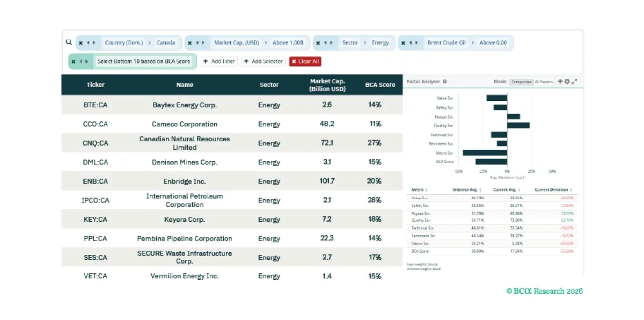Click the 101.7 market cap value for Enbridge
Image resolution: width=644 pixels, height=320 pixels.
[327, 181]
